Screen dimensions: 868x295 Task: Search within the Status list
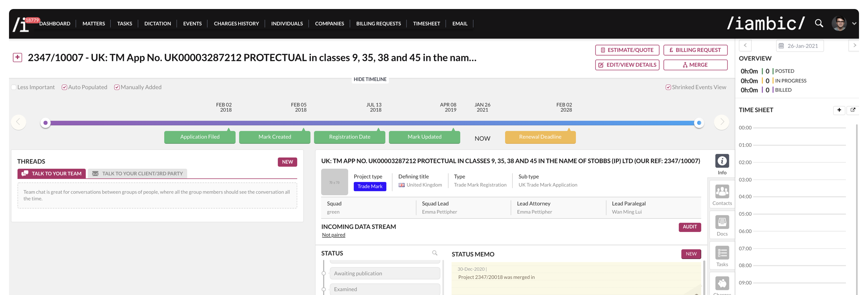click(435, 253)
